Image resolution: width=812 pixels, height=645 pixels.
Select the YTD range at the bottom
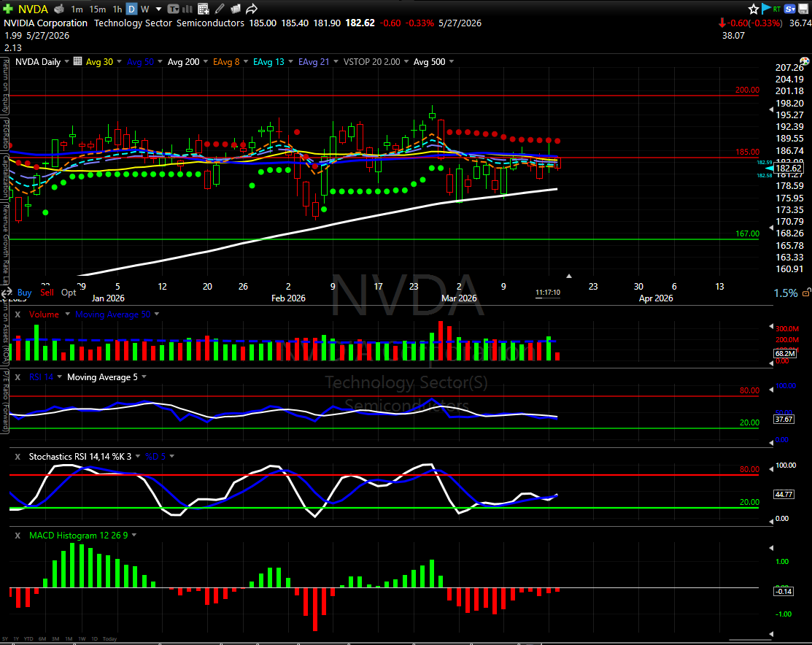[x=28, y=638]
